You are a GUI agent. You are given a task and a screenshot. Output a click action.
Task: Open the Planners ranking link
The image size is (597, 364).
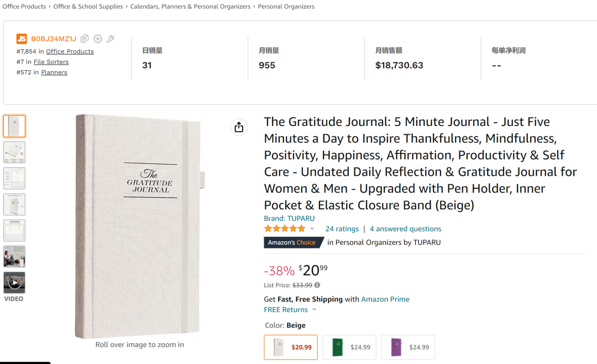click(x=54, y=72)
